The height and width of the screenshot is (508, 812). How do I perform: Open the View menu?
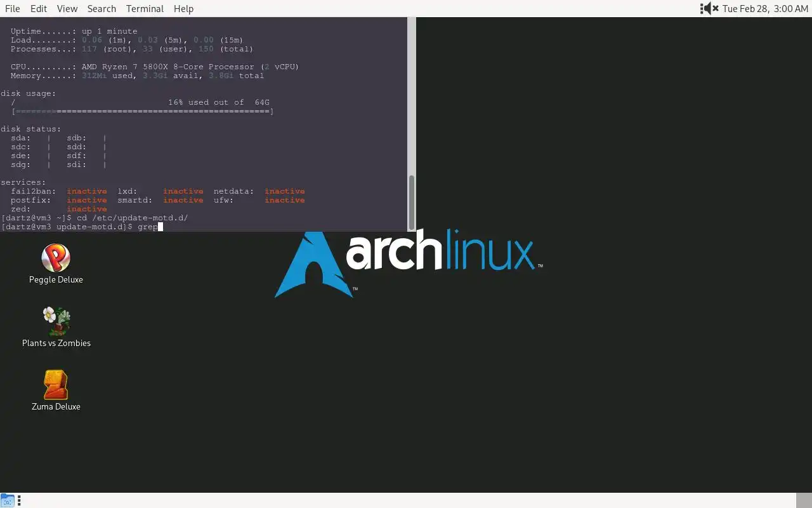click(67, 8)
